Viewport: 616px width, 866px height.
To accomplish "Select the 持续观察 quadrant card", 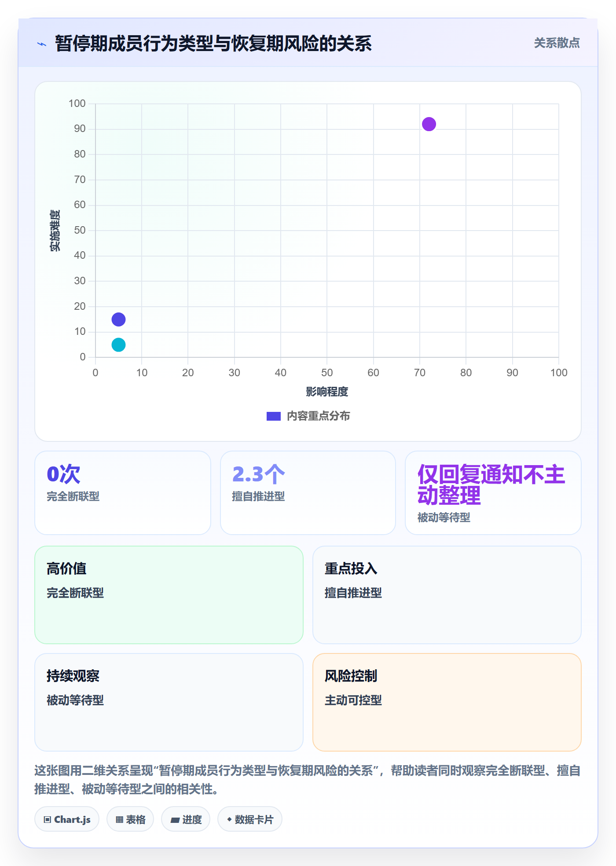I will (169, 702).
